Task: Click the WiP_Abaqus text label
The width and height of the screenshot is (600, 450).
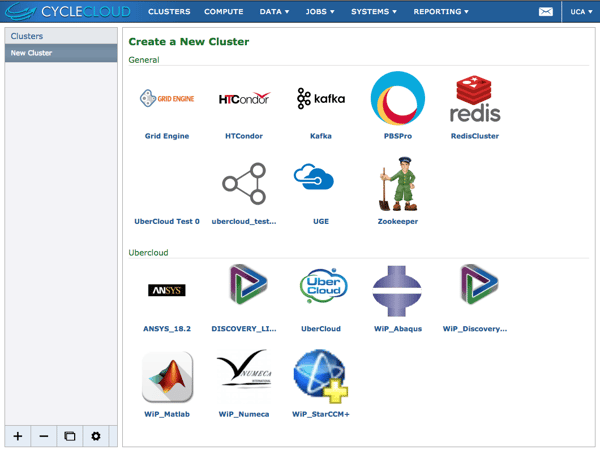Action: [x=398, y=328]
